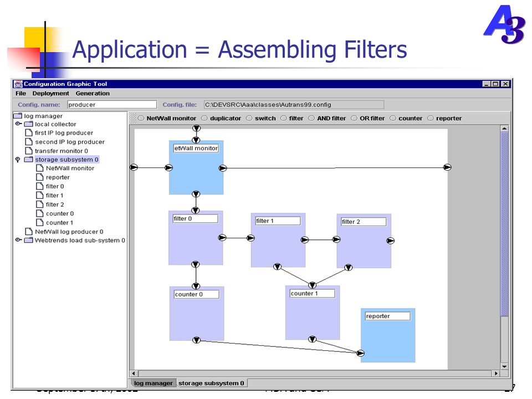Image resolution: width=532 pixels, height=399 pixels.
Task: Click the storage subsystem 0 folder icon
Action: [28, 160]
